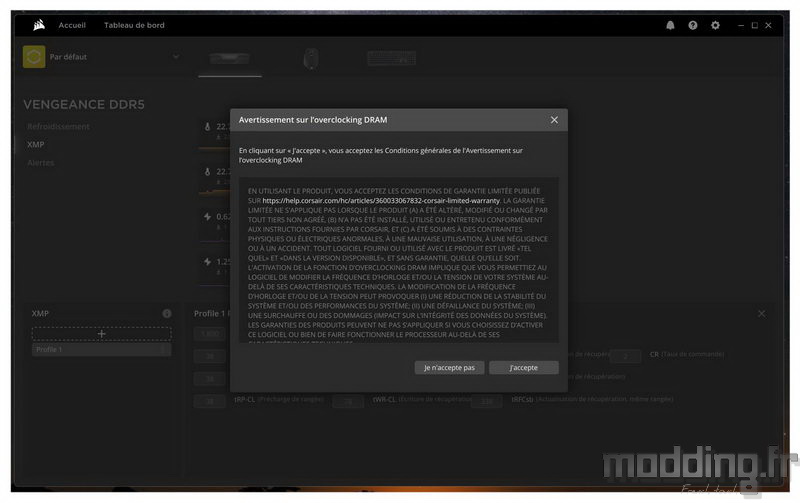Open iCUE settings gear
800x503 pixels.
(x=715, y=25)
